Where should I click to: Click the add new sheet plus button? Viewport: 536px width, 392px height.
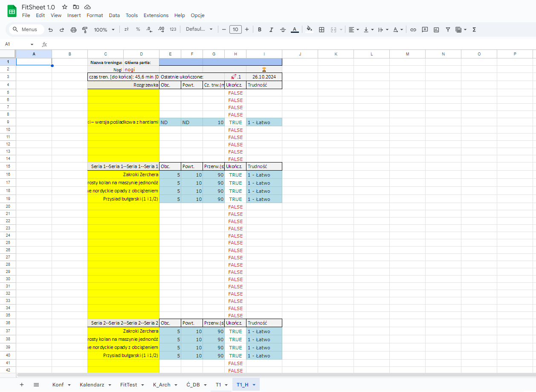pos(22,385)
